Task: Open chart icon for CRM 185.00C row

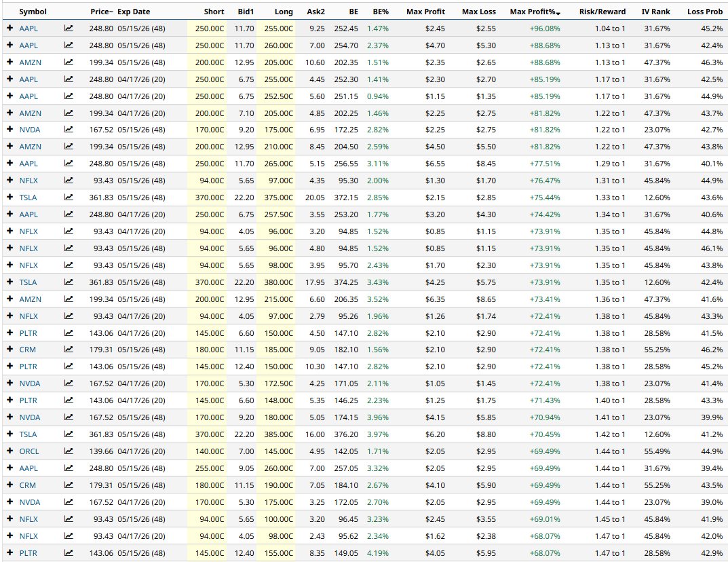Action: (x=69, y=350)
